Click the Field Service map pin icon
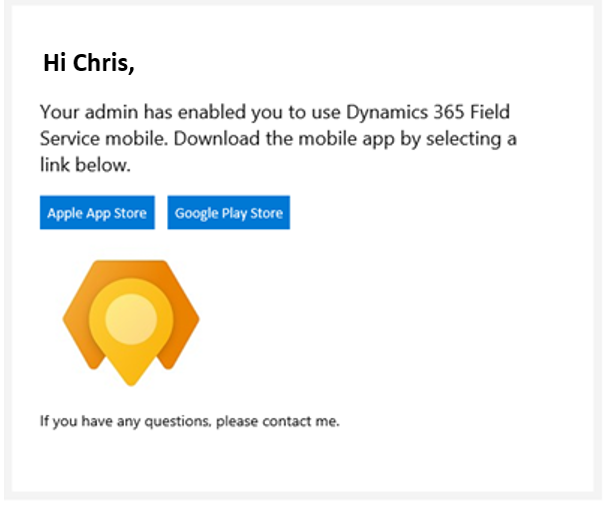The image size is (607, 505). 131,320
